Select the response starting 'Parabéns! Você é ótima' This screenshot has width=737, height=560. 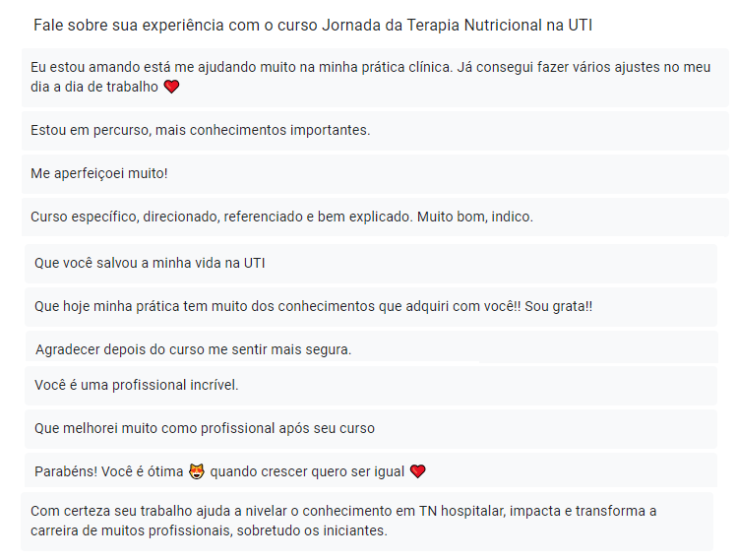coord(371,470)
